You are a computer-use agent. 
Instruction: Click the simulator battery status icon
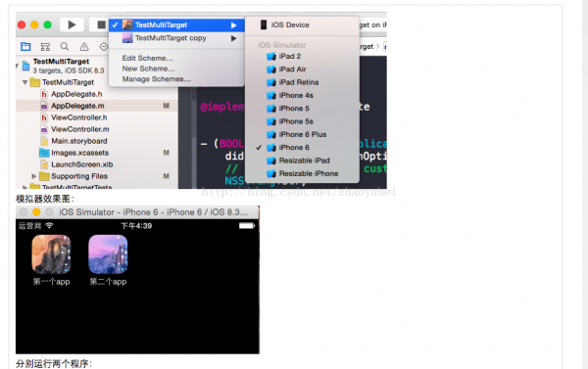247,225
